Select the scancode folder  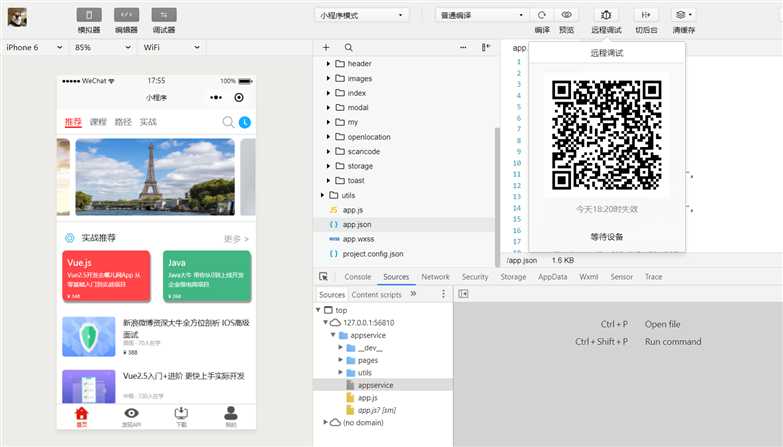[364, 151]
